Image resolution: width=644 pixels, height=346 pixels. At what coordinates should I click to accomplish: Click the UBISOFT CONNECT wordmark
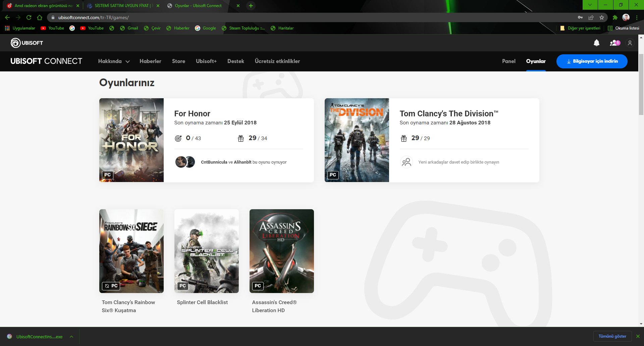46,61
